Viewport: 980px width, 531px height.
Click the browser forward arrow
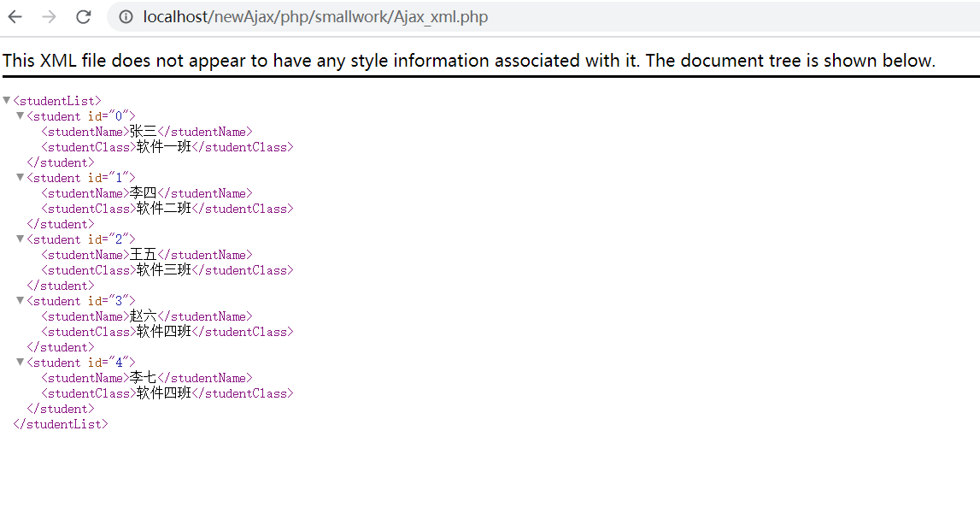point(49,17)
